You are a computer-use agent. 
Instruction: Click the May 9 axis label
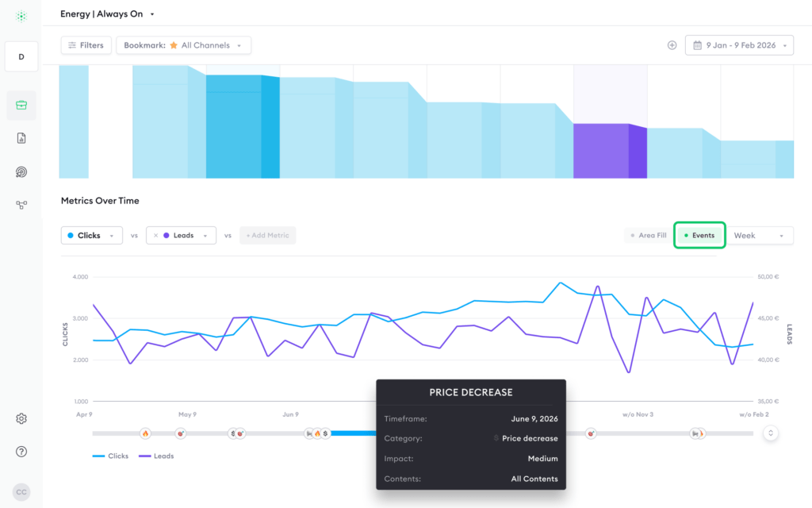pyautogui.click(x=187, y=414)
